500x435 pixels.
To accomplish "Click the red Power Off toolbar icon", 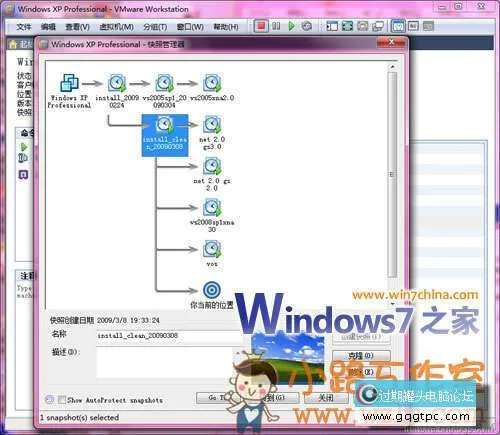I will tap(261, 26).
